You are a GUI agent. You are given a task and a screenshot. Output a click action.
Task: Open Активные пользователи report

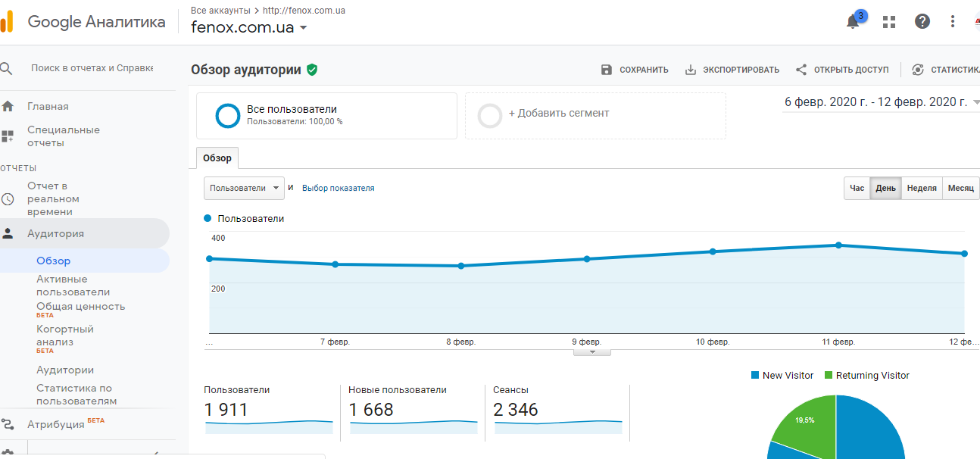73,286
